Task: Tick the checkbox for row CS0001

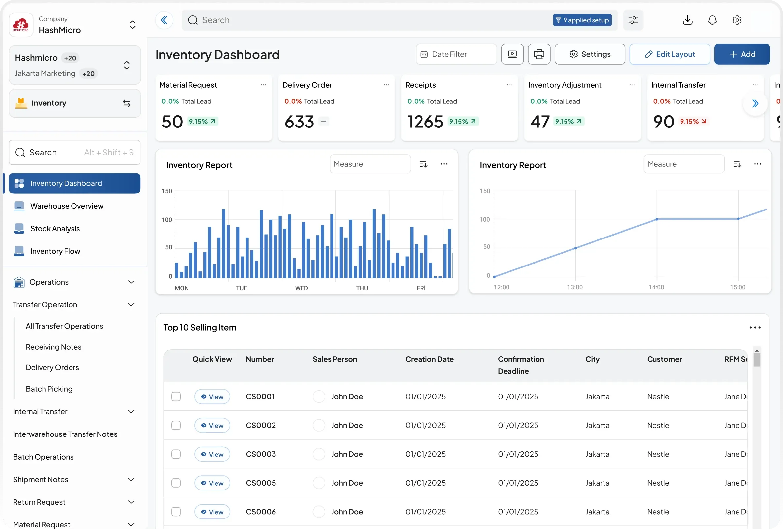Action: (176, 397)
